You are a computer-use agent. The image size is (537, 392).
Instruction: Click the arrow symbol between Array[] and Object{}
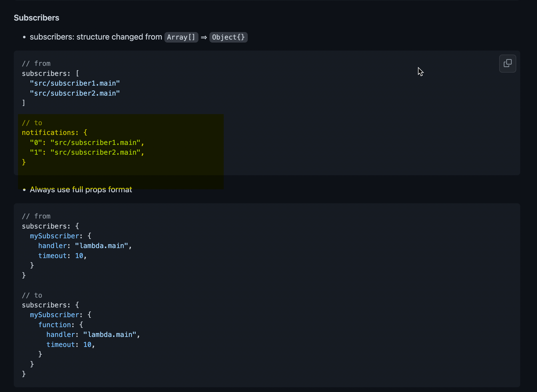coord(204,37)
